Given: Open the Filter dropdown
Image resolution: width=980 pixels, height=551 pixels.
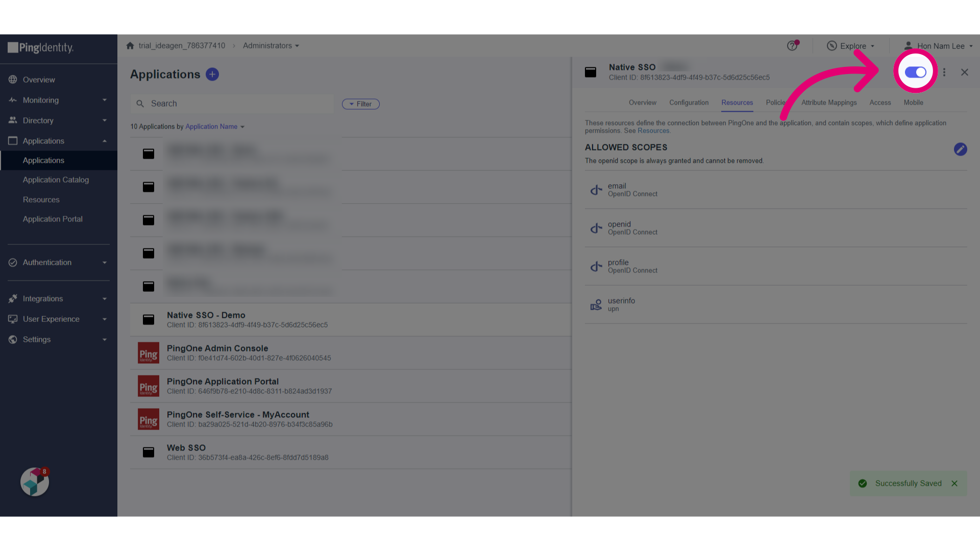Looking at the screenshot, I should coord(361,104).
